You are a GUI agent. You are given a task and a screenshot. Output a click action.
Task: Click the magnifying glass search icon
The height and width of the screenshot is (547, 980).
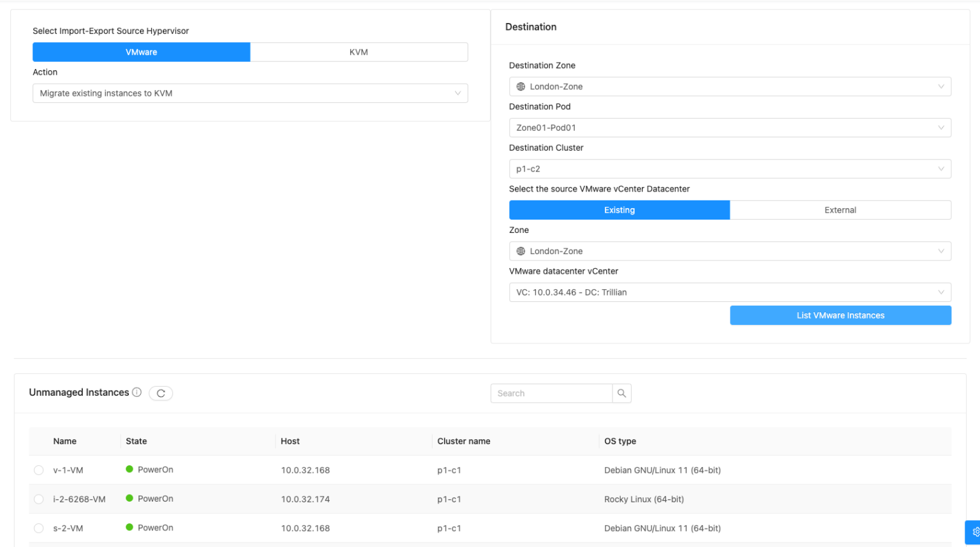(x=621, y=393)
